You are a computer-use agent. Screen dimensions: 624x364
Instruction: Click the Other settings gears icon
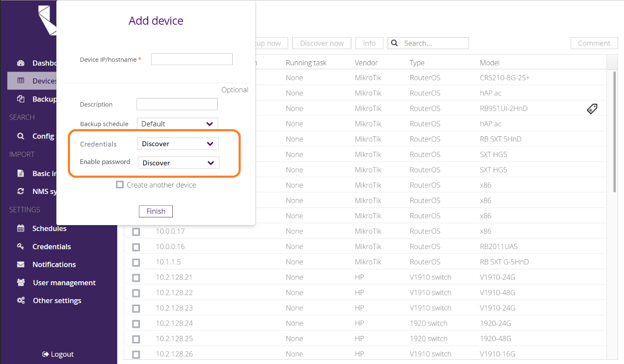pyautogui.click(x=20, y=300)
